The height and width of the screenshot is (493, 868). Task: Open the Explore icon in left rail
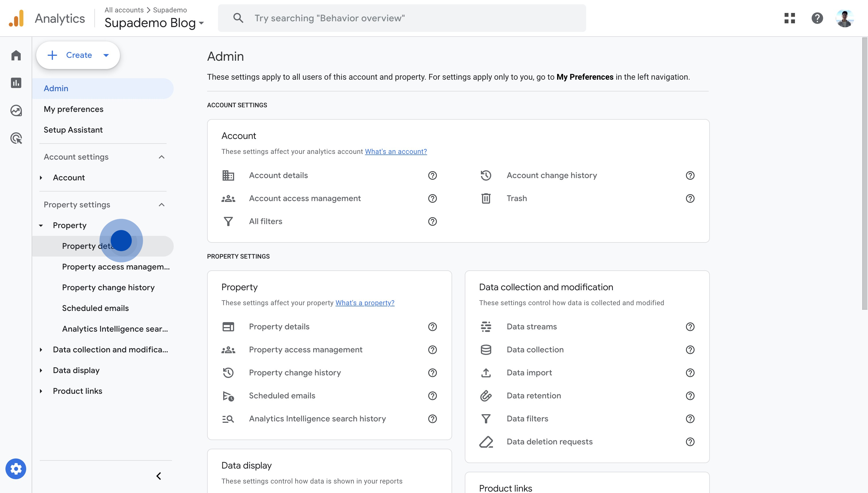coord(16,111)
